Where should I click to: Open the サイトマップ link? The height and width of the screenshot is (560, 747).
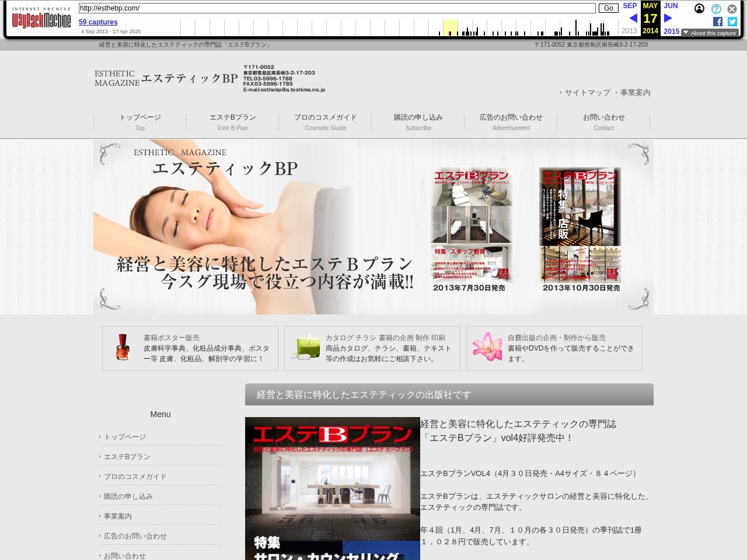(587, 93)
